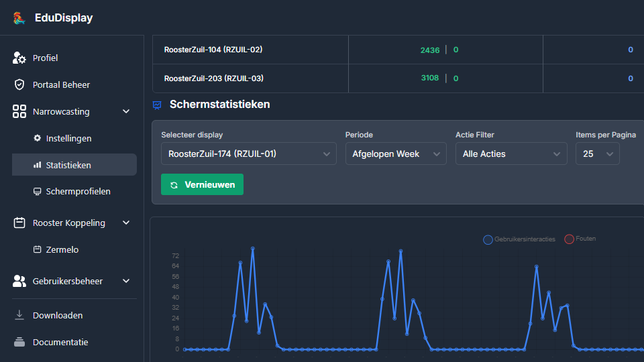644x362 pixels.
Task: Click the Schermprofielen monitor icon
Action: tap(38, 192)
